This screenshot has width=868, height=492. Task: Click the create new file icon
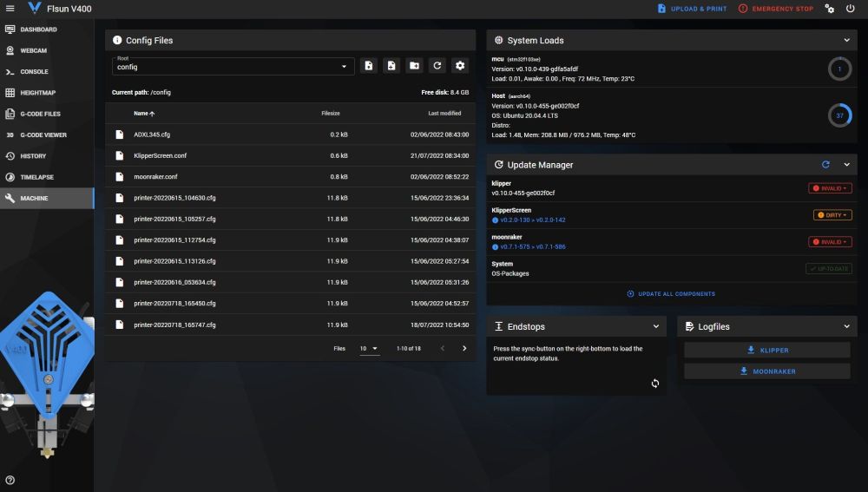391,65
